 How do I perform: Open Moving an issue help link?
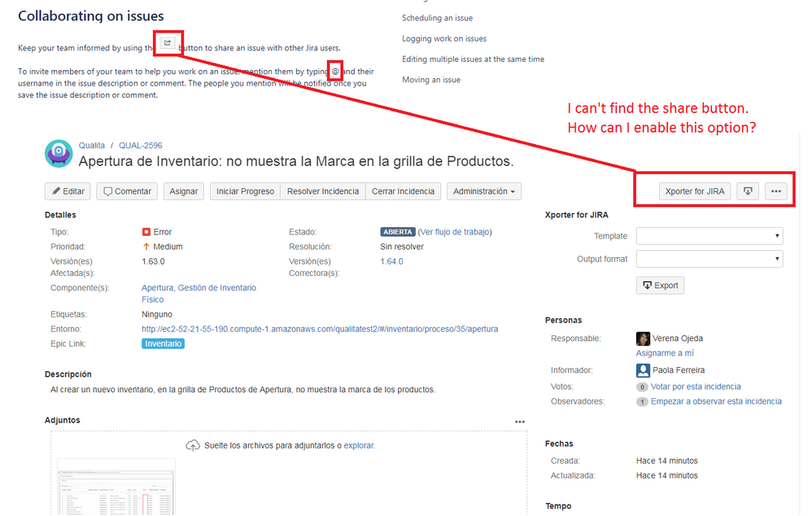431,80
